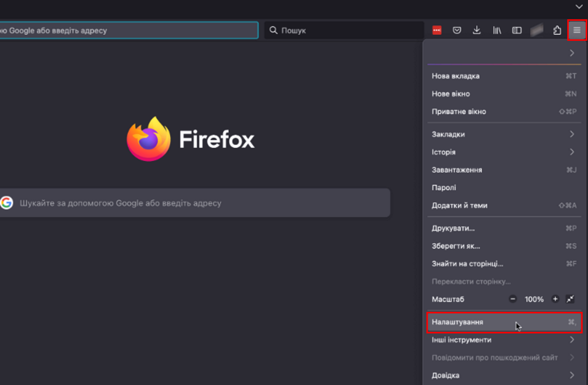
Task: Open the Library books icon
Action: pyautogui.click(x=497, y=30)
